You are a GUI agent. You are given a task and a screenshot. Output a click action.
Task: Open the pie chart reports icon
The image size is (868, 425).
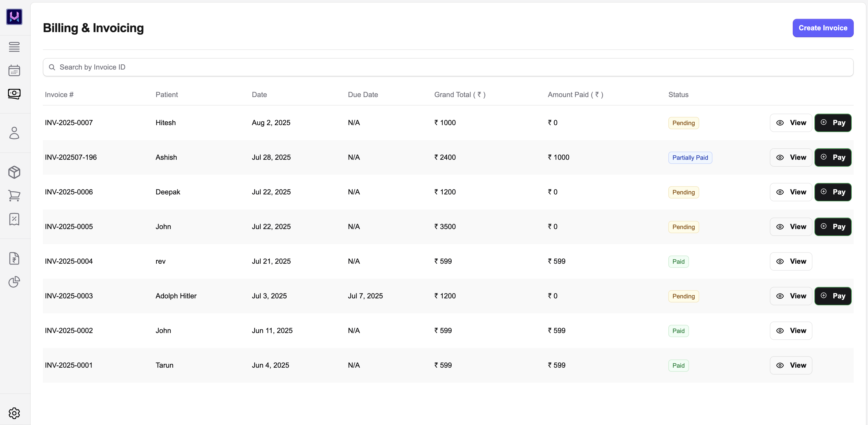click(x=14, y=282)
